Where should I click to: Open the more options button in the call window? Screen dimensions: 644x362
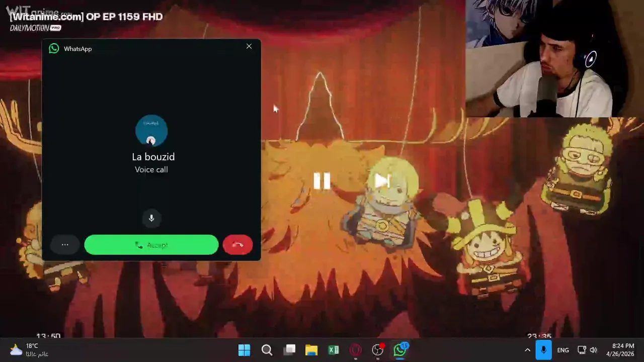pyautogui.click(x=65, y=245)
